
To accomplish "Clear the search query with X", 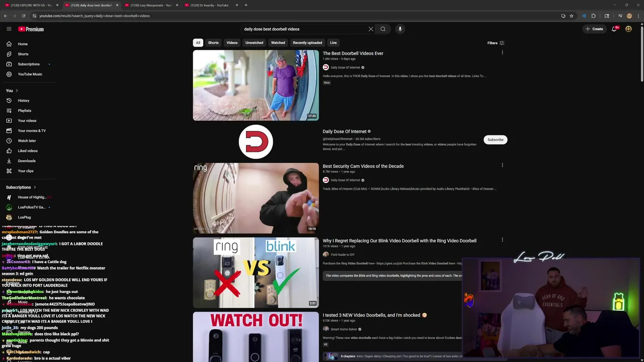I will pos(371,29).
